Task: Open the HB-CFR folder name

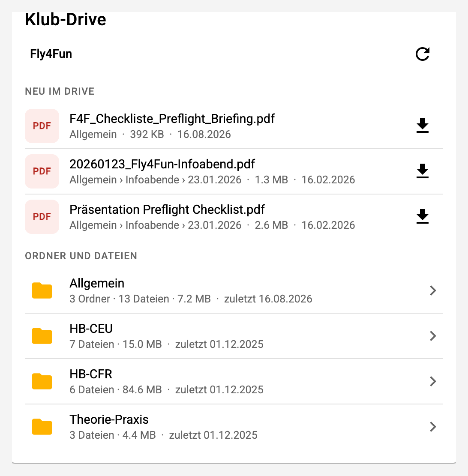Action: [x=91, y=374]
